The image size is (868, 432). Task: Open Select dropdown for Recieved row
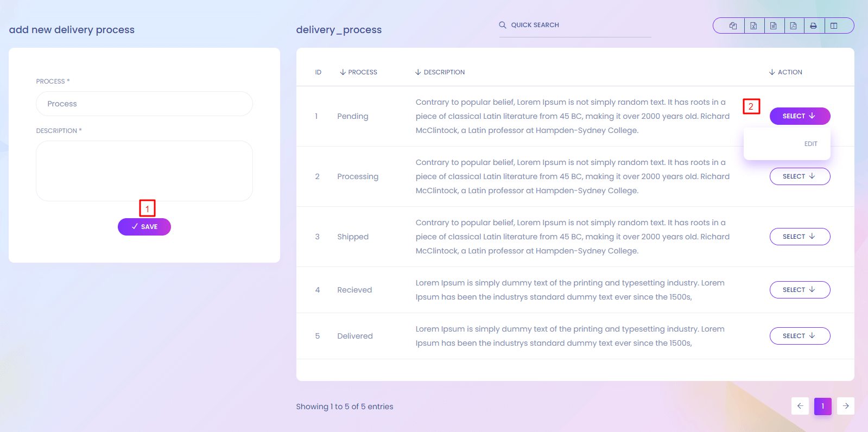[x=800, y=290]
